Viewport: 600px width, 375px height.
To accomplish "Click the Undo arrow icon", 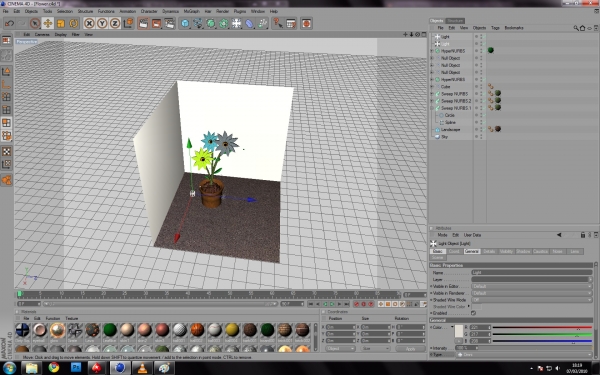I will point(9,23).
